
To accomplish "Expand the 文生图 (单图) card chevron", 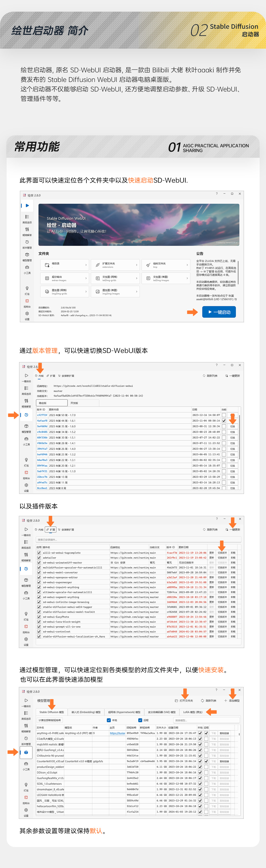I will pos(187,278).
